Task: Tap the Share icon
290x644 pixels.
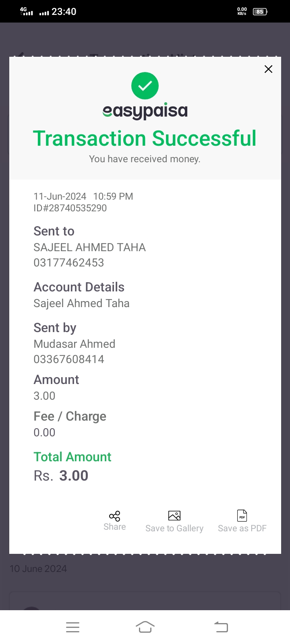Action: tap(115, 516)
